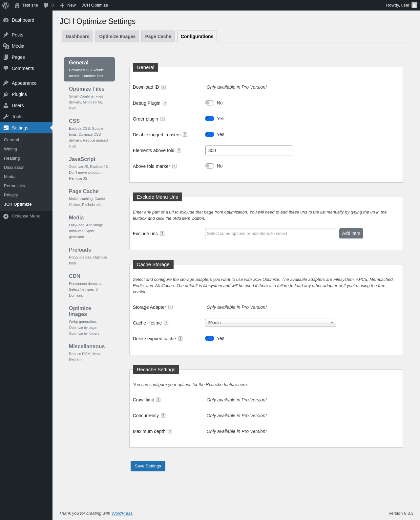
Task: Open the Preloads settings section
Action: click(89, 256)
